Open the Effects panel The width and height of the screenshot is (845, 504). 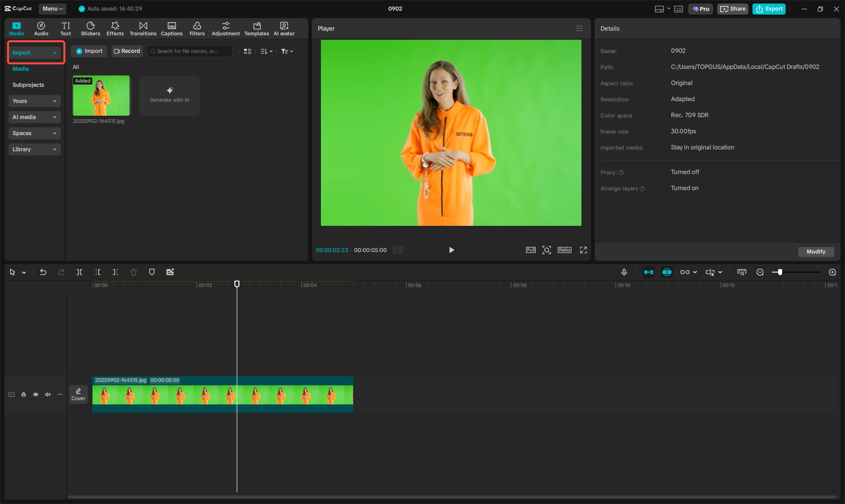(x=115, y=28)
